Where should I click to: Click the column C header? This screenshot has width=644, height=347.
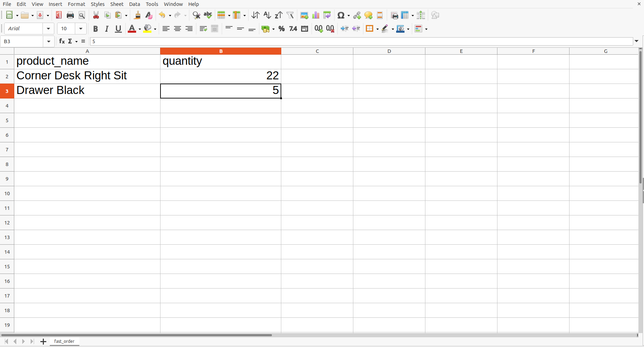(x=317, y=51)
